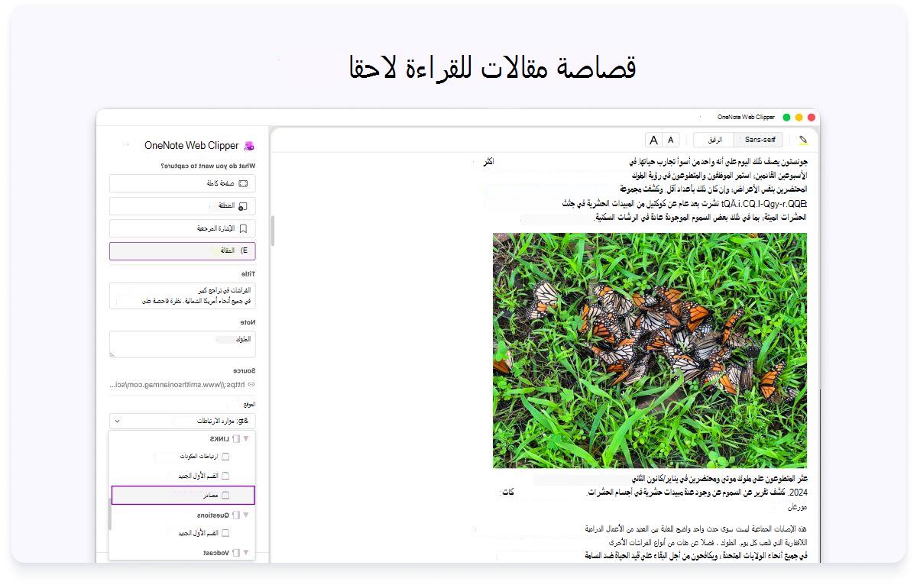The height and width of the screenshot is (588, 917).
Task: Minimize window using yellow button
Action: pos(799,118)
